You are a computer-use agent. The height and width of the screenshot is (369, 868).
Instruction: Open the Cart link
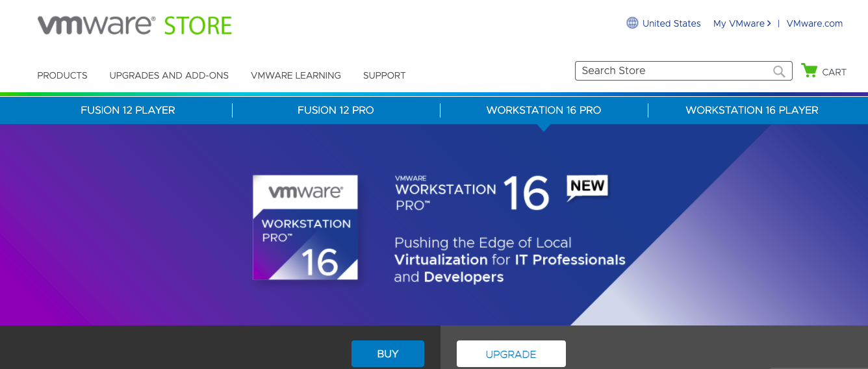[x=834, y=72]
